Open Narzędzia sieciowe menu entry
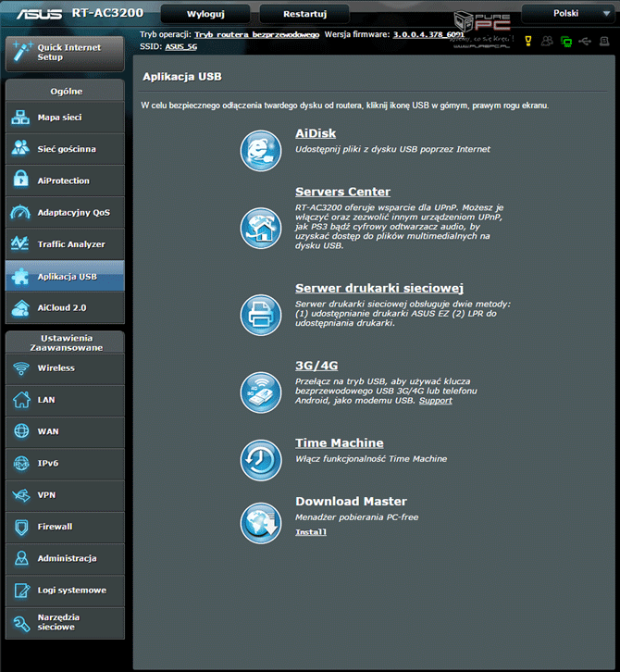Image resolution: width=620 pixels, height=672 pixels. [65, 623]
